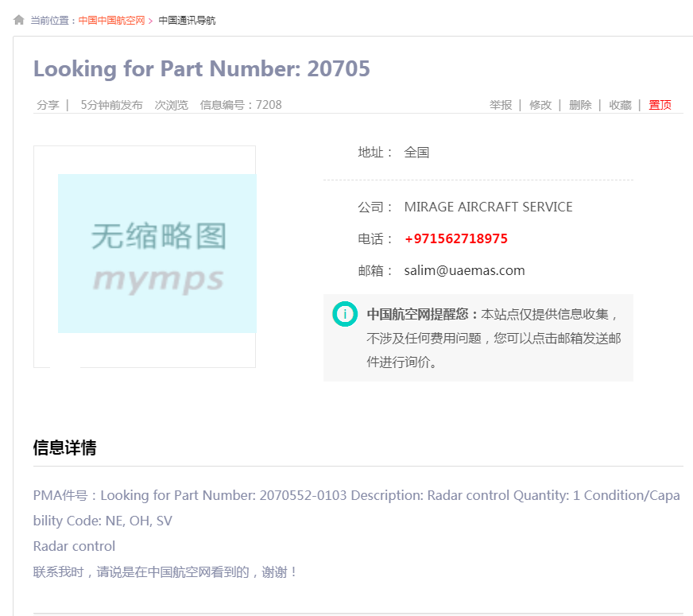Delete the listing with 删除

click(x=580, y=105)
